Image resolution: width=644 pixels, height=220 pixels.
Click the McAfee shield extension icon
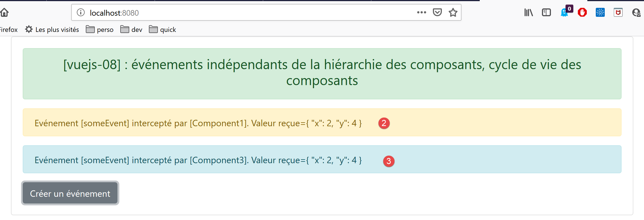pyautogui.click(x=618, y=12)
